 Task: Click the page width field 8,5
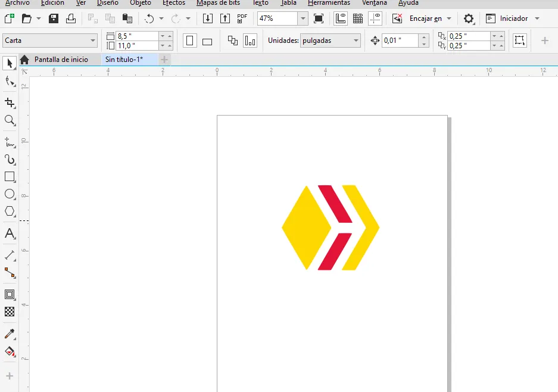tap(138, 36)
